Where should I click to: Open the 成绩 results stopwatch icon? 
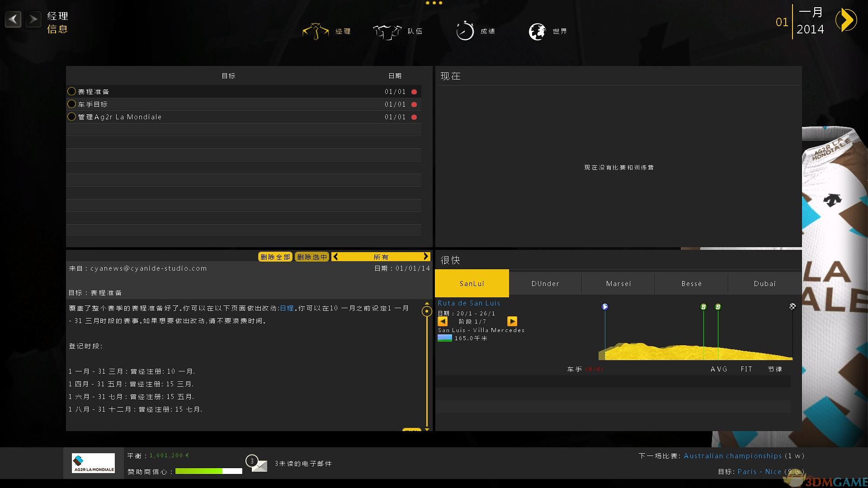pyautogui.click(x=465, y=31)
